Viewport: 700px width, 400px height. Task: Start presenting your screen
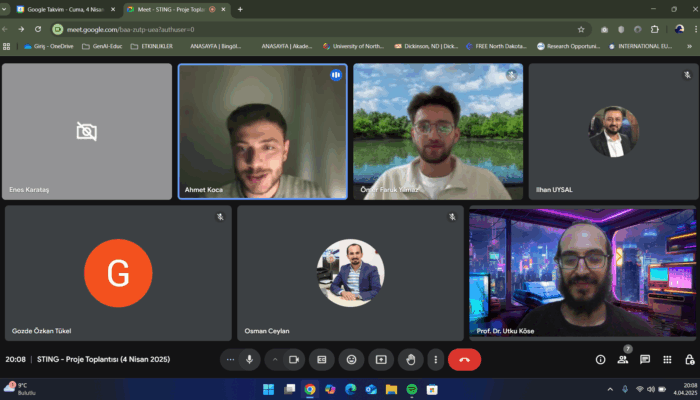380,359
